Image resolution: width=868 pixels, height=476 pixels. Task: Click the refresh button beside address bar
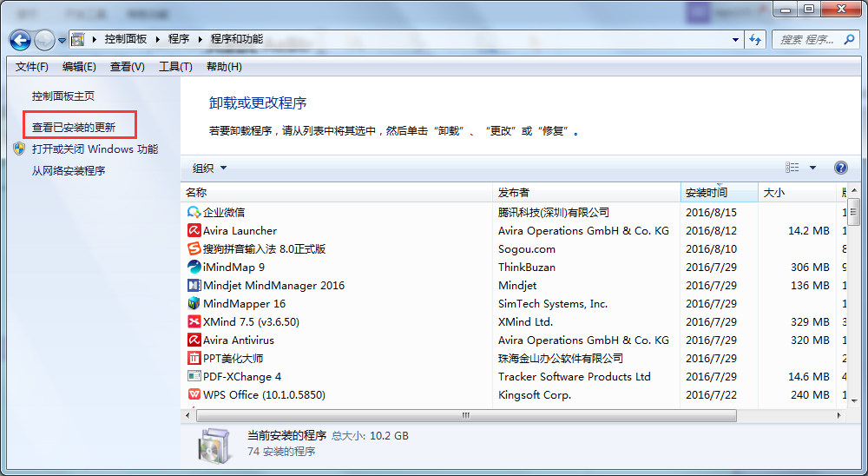coord(755,40)
